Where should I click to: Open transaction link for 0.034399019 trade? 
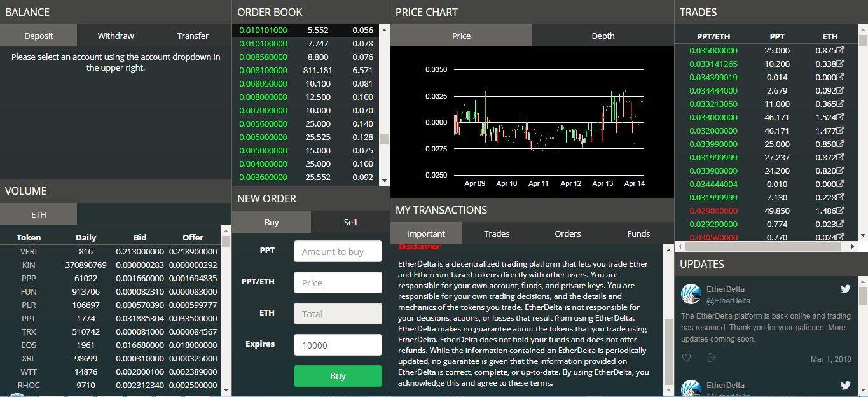[x=841, y=77]
